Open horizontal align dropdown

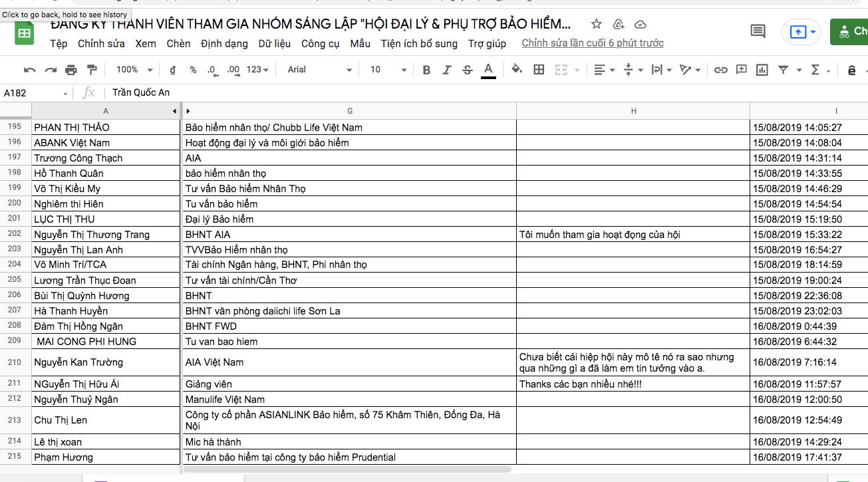(604, 70)
